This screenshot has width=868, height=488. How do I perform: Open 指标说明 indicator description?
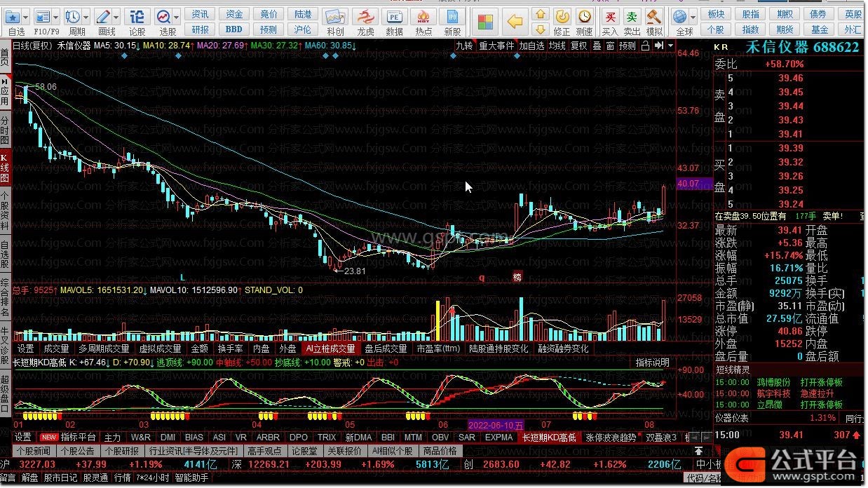[x=652, y=362]
